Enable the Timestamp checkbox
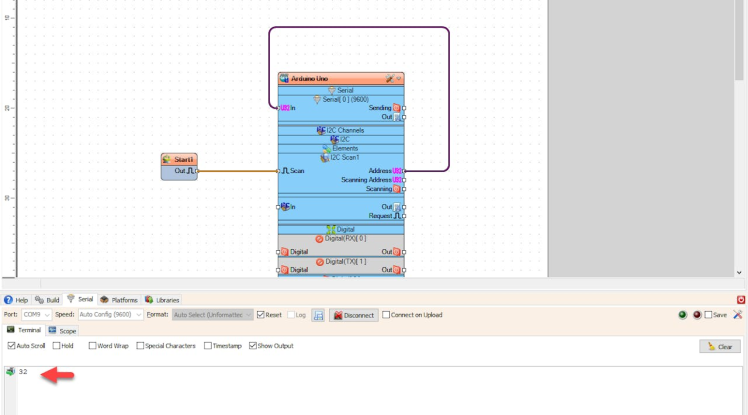This screenshot has height=415, width=748. (208, 346)
